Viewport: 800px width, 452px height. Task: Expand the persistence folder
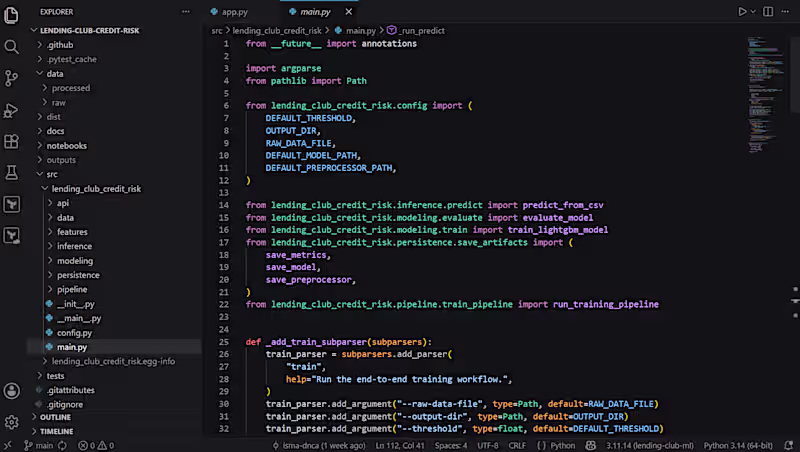pos(78,275)
